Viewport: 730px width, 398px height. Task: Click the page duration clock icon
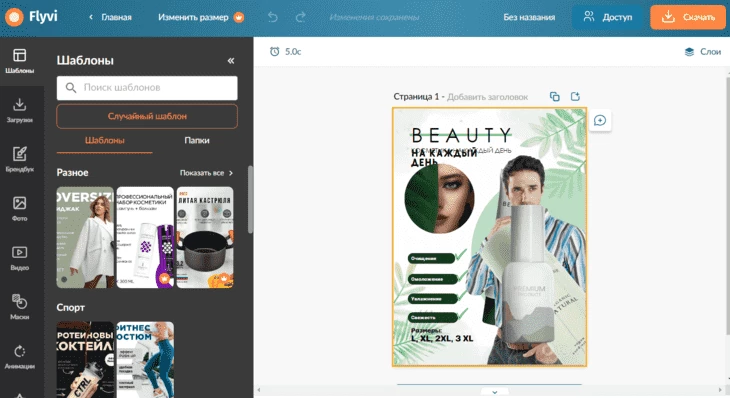(x=275, y=52)
